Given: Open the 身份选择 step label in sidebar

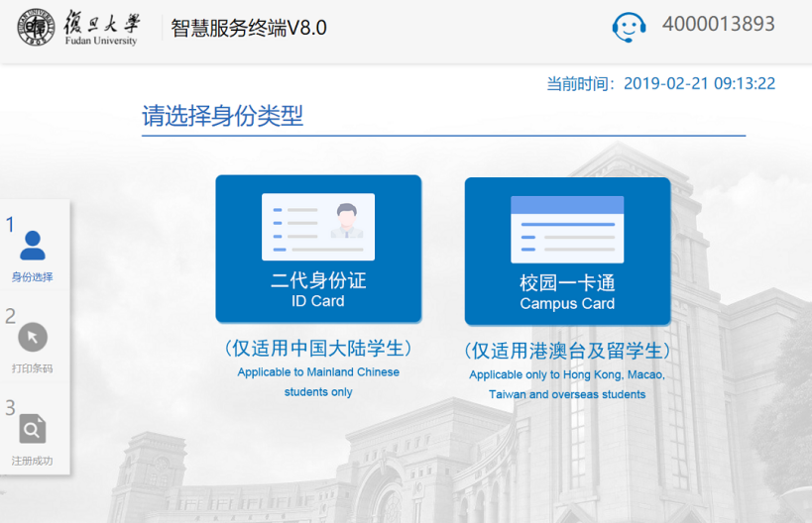Looking at the screenshot, I should (x=33, y=277).
